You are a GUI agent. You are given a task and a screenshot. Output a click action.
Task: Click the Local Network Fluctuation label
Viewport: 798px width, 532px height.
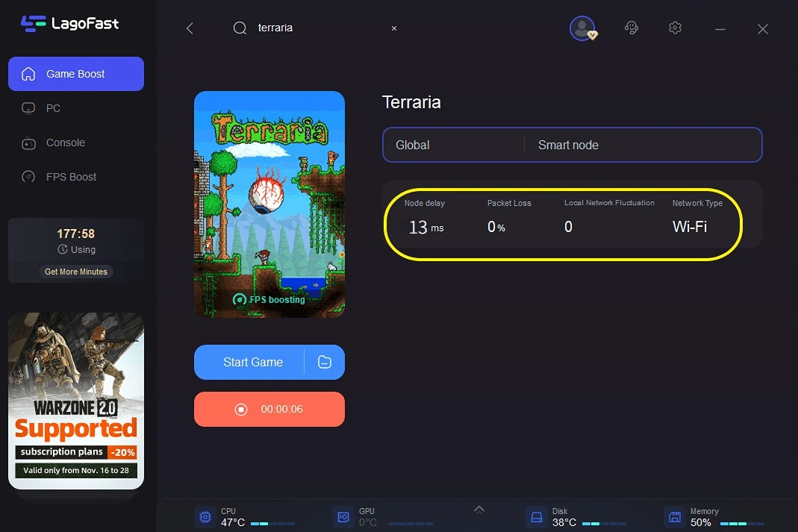(x=609, y=202)
